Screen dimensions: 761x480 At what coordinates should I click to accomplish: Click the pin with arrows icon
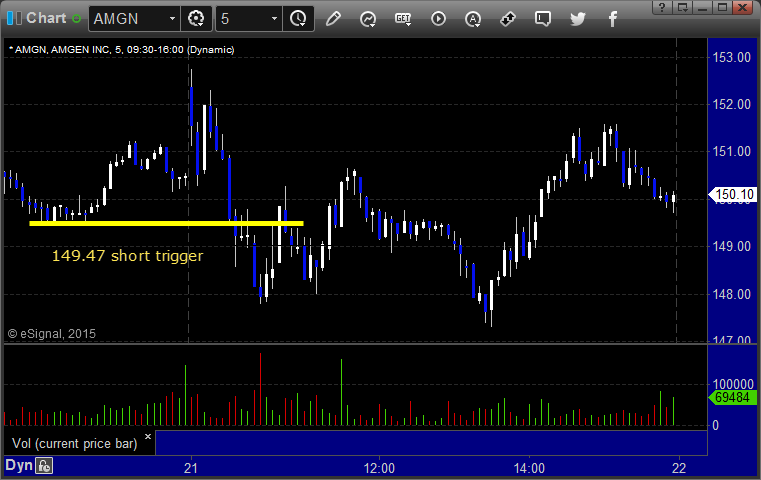click(x=508, y=19)
